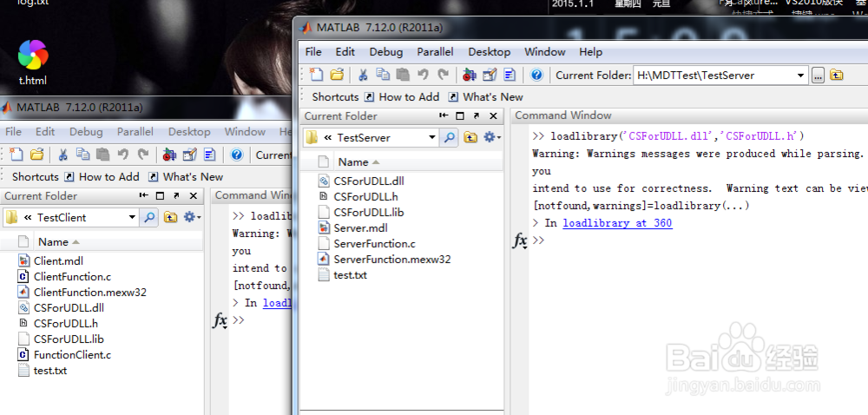The width and height of the screenshot is (868, 415).
Task: Open Parallel menu in front MATLAB window
Action: (435, 52)
